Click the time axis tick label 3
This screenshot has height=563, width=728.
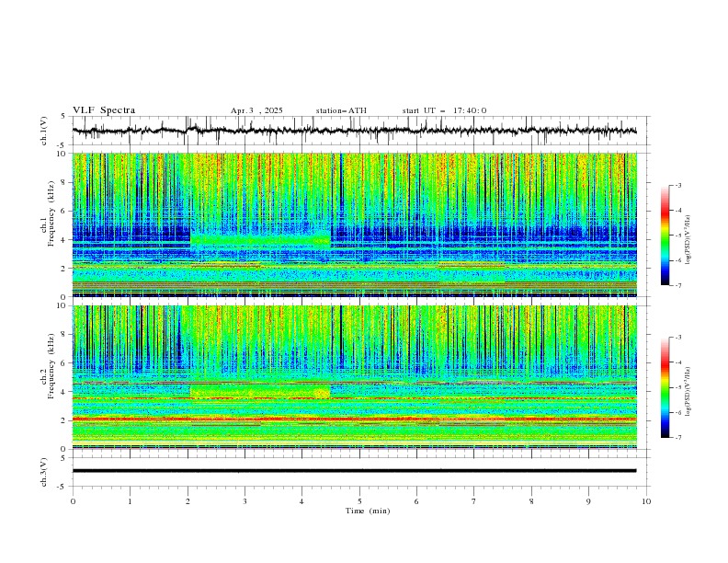[245, 501]
